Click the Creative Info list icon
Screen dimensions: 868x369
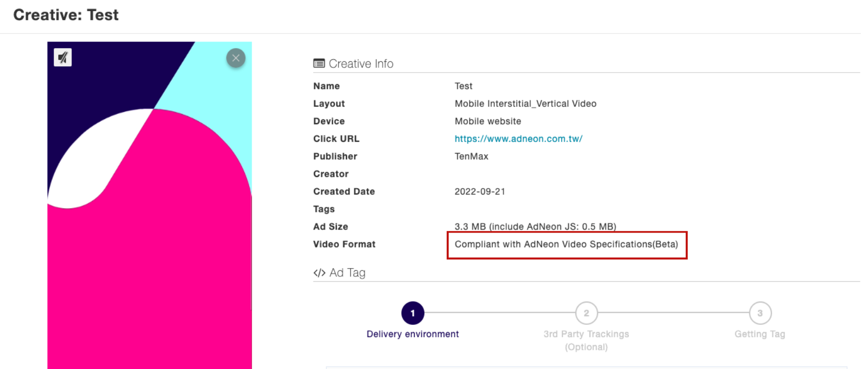click(x=319, y=63)
